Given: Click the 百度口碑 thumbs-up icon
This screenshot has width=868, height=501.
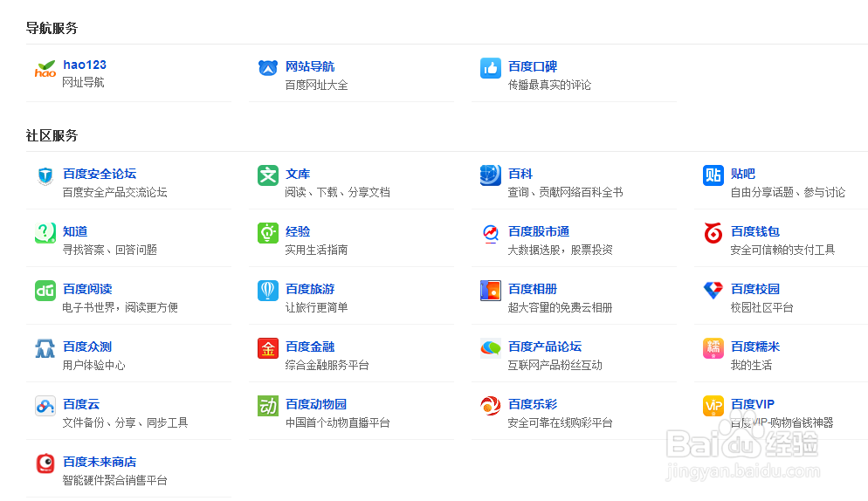Looking at the screenshot, I should pyautogui.click(x=491, y=68).
